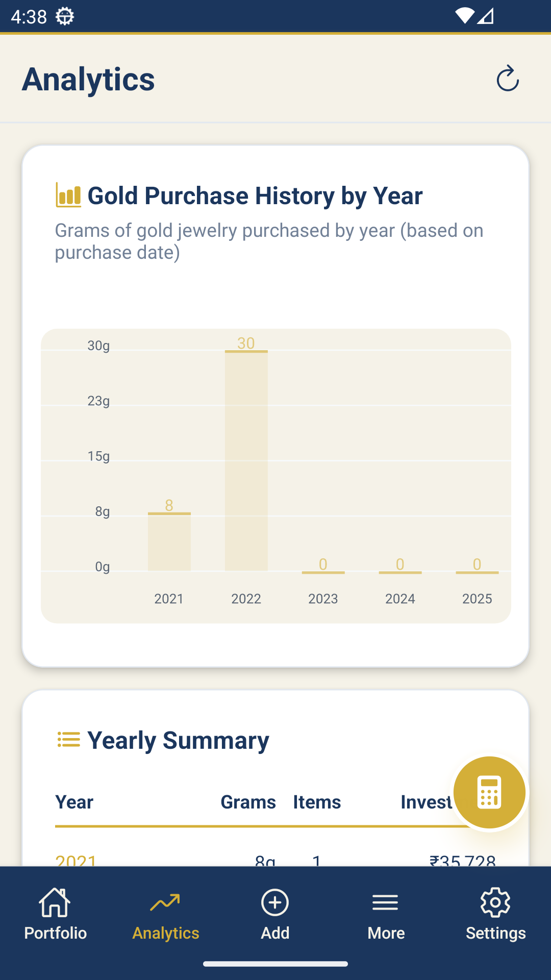Viewport: 551px width, 980px height.
Task: Open the floating gold calculator button
Action: (489, 792)
